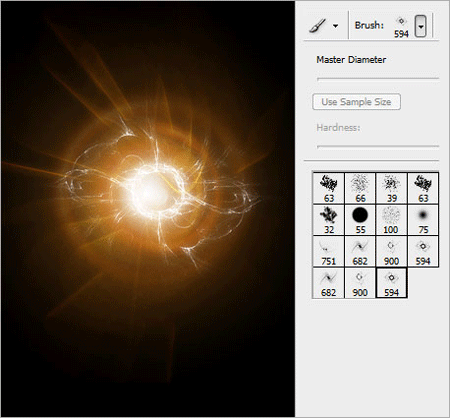Open the tool preset picker arrow

pos(335,26)
